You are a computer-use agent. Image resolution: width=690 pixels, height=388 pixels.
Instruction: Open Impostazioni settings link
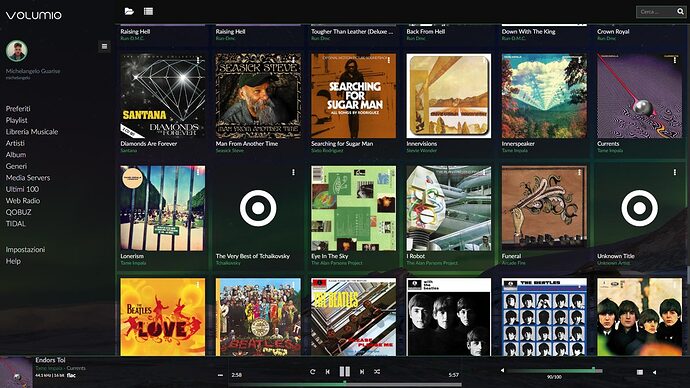click(x=25, y=249)
